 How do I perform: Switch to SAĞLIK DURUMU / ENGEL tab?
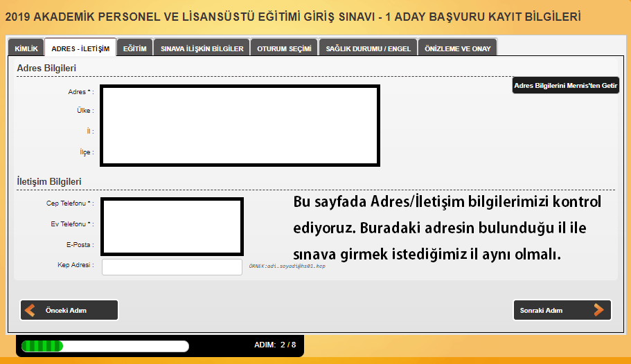(368, 48)
